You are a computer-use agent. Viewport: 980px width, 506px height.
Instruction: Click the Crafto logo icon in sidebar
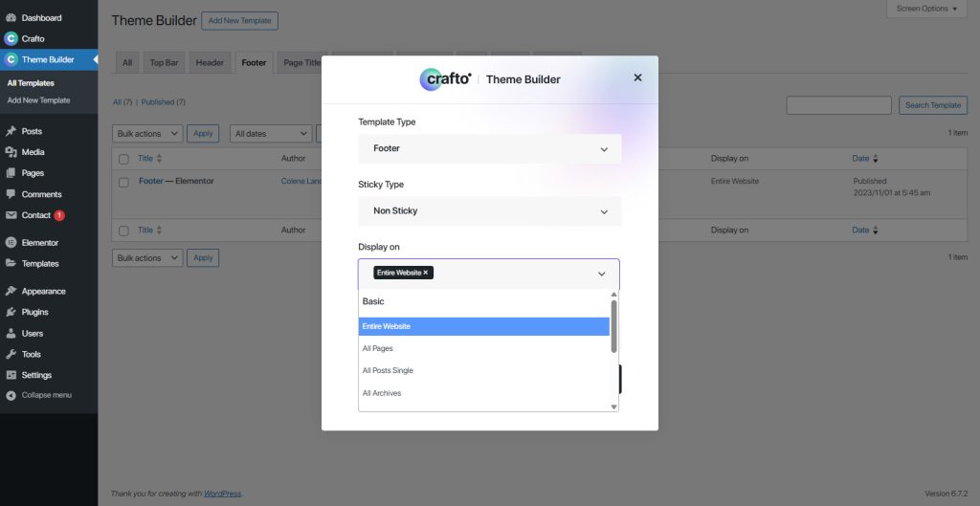tap(11, 38)
